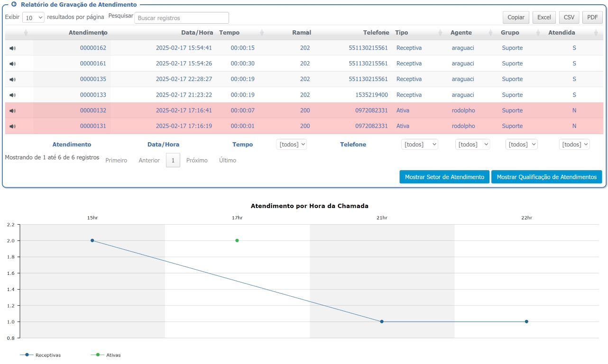
Task: Play audio recording for atendimento 00000135
Action: (12, 80)
